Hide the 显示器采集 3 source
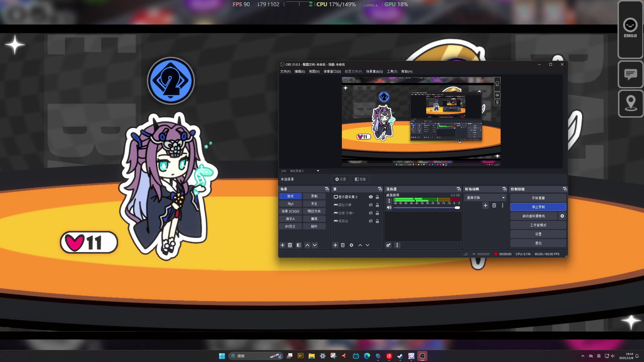 pyautogui.click(x=371, y=197)
